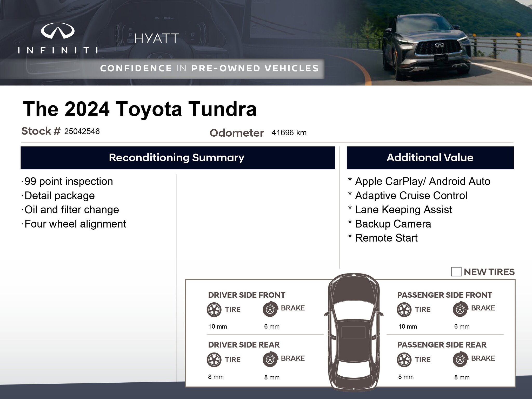Click driver side rear tire icon
The image size is (532, 399).
[214, 360]
